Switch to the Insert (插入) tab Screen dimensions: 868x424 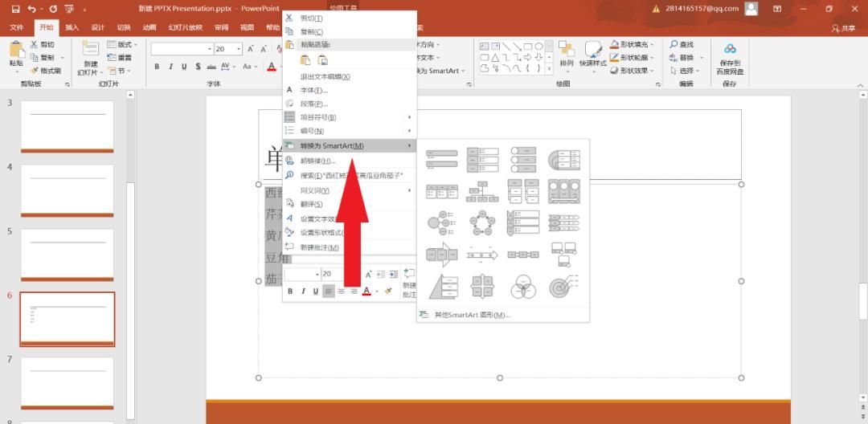[72, 27]
